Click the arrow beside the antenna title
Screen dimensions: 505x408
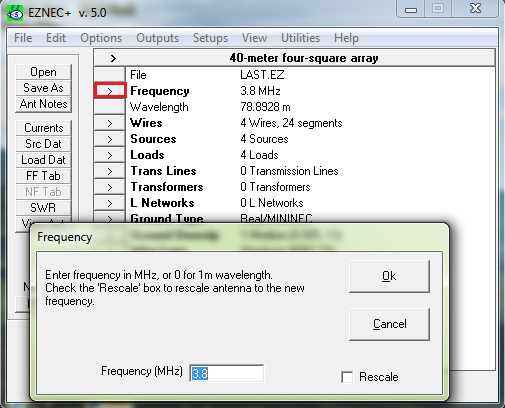click(113, 59)
